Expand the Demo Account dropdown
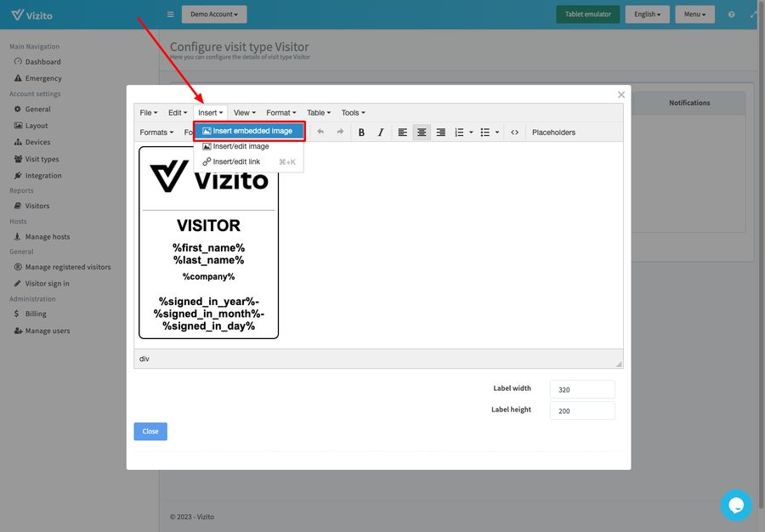765x532 pixels. (214, 14)
